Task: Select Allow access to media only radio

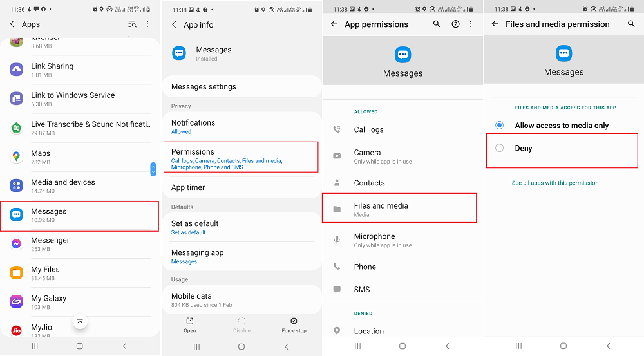Action: 500,126
